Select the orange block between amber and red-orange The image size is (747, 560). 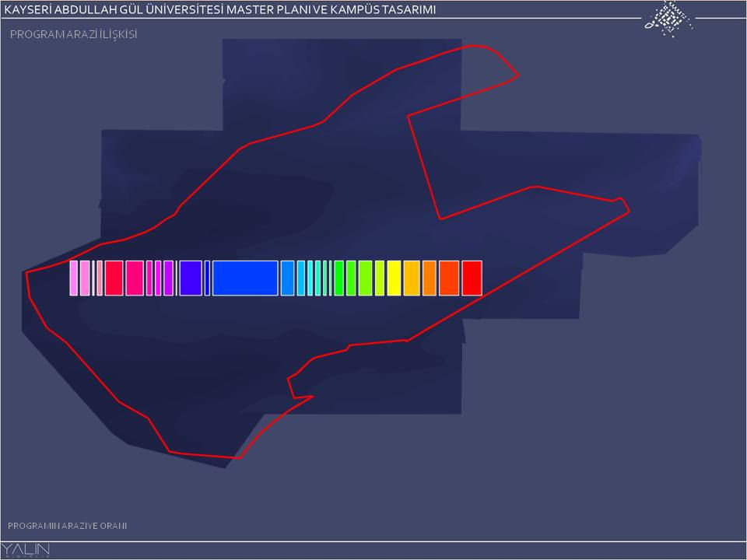(429, 278)
